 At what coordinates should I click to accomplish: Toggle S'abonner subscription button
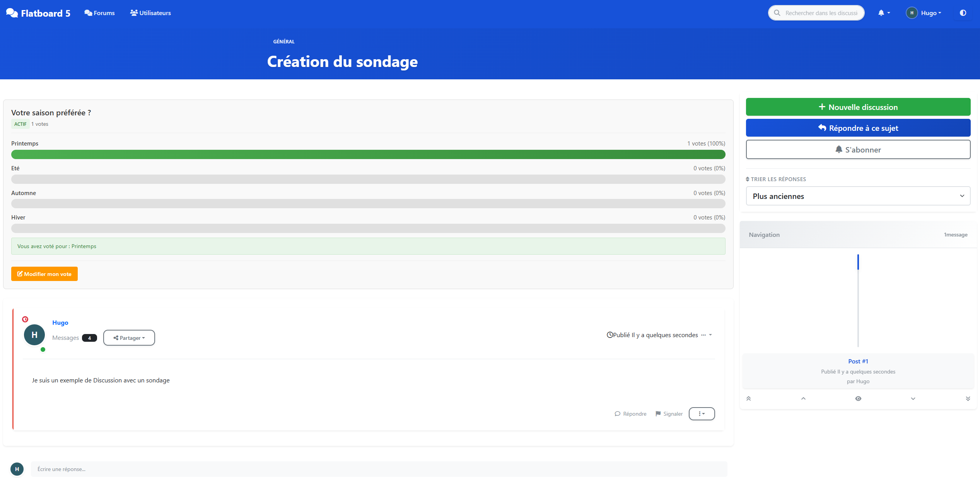tap(858, 150)
